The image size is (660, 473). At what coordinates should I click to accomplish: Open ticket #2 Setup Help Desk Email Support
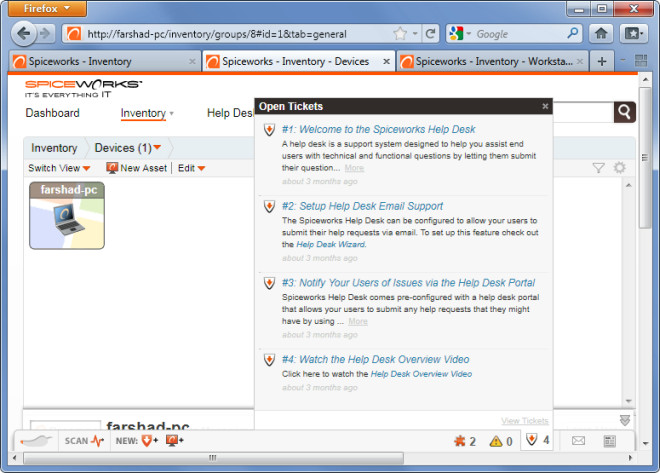click(362, 206)
